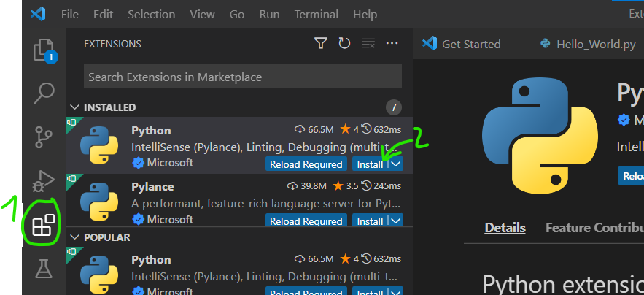Select the Pylance extension title
The image size is (644, 295).
point(152,187)
